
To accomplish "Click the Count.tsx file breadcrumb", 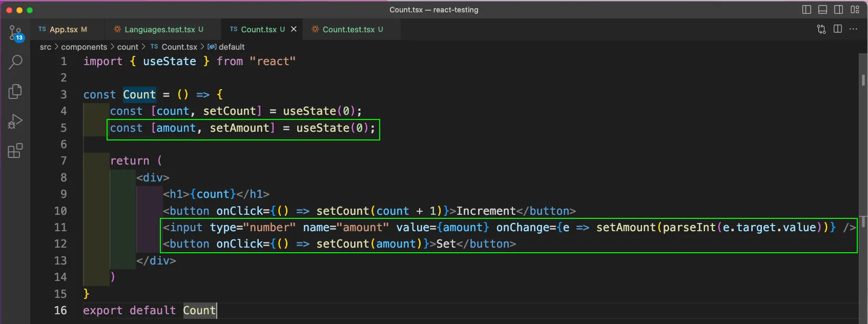I will point(179,47).
